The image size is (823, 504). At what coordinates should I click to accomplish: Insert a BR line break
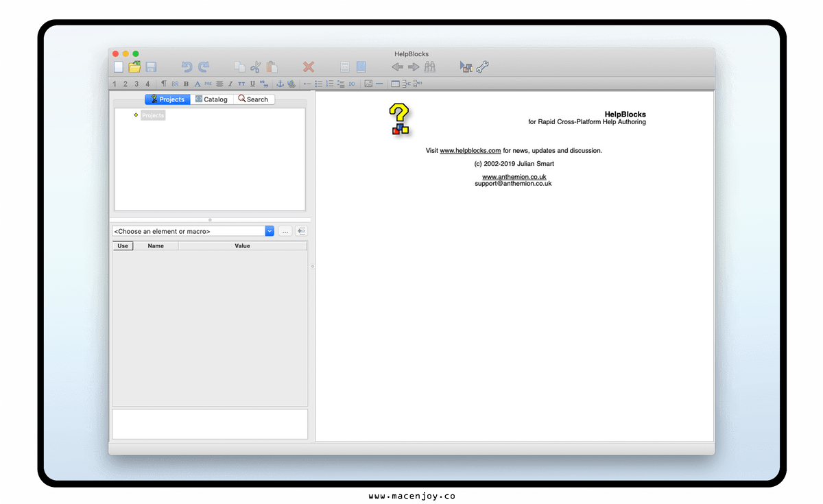175,84
